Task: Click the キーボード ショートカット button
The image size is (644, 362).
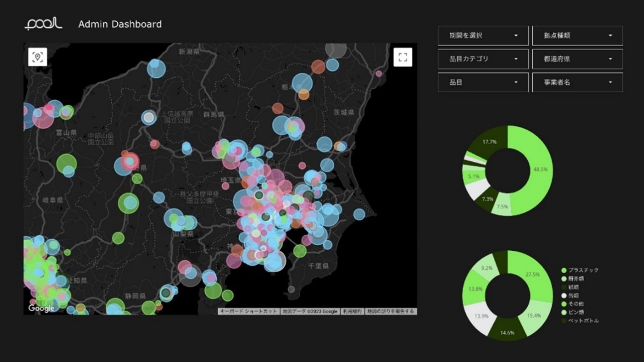Action: pos(248,311)
